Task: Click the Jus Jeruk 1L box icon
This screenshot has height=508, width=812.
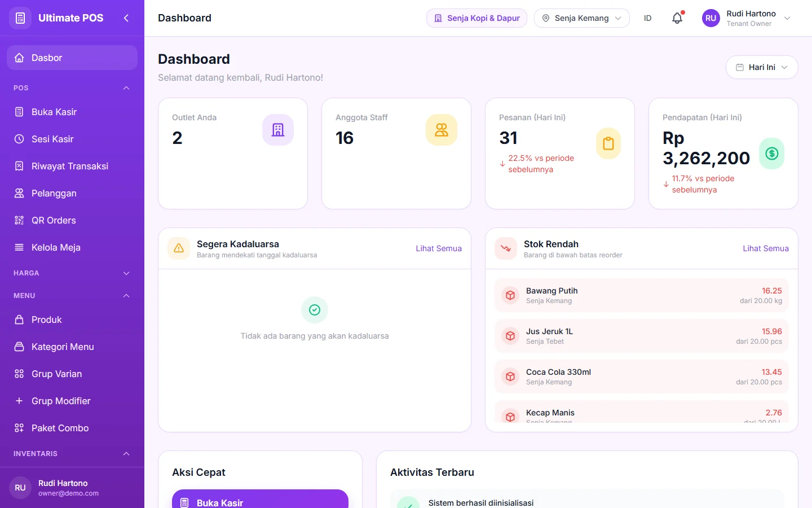Action: 510,336
